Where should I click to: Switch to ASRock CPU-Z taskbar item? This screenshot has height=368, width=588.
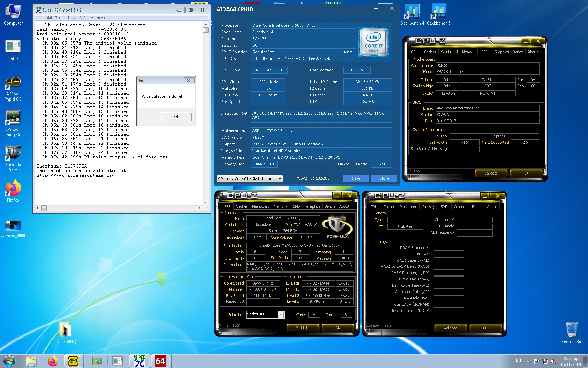point(73,361)
